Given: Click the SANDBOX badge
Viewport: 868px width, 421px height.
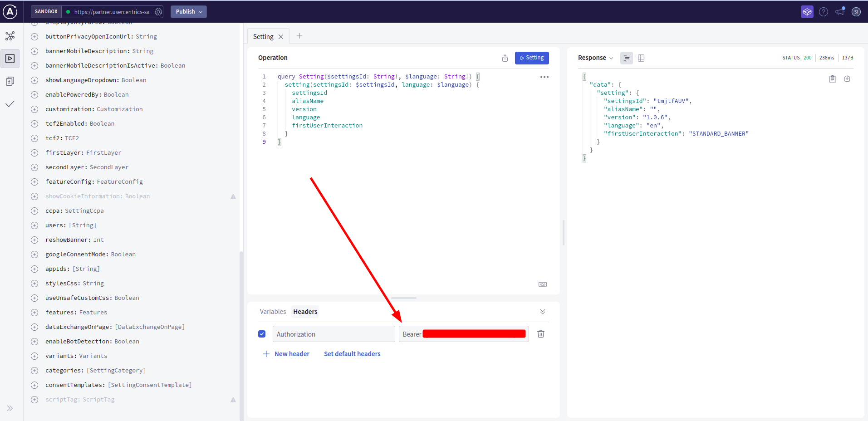Looking at the screenshot, I should coord(46,12).
